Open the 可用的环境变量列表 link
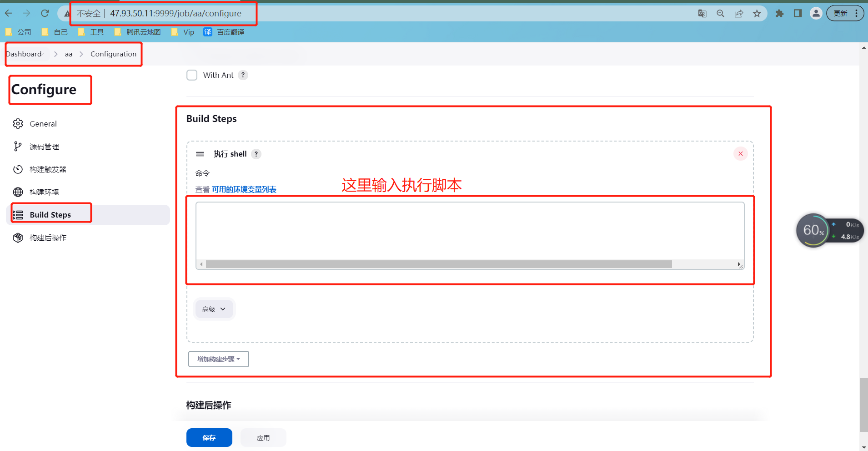 point(244,189)
